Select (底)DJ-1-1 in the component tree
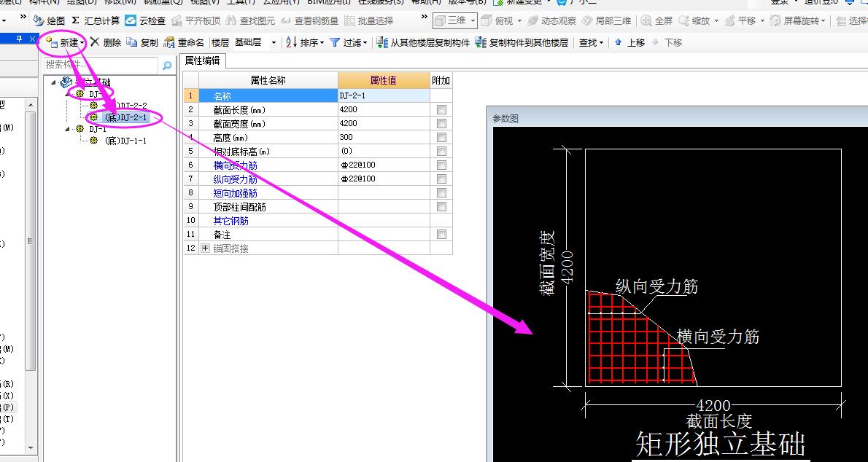Image resolution: width=868 pixels, height=462 pixels. (125, 141)
